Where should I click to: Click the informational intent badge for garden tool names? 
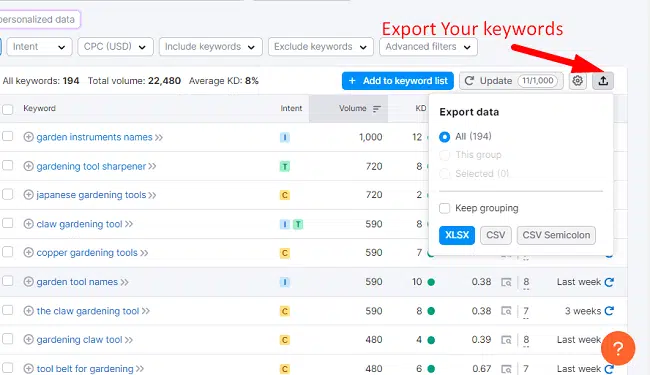click(x=284, y=282)
